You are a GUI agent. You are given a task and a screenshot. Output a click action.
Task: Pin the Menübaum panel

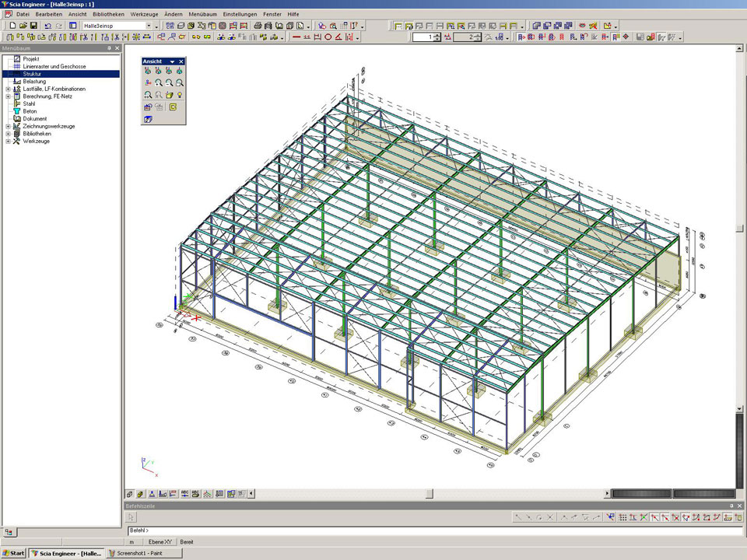click(109, 48)
